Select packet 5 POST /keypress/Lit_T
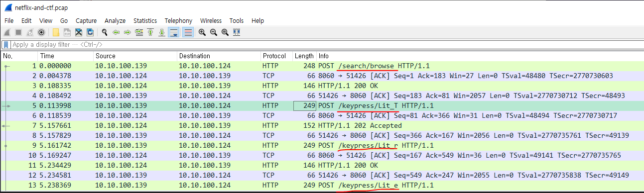 click(x=322, y=105)
